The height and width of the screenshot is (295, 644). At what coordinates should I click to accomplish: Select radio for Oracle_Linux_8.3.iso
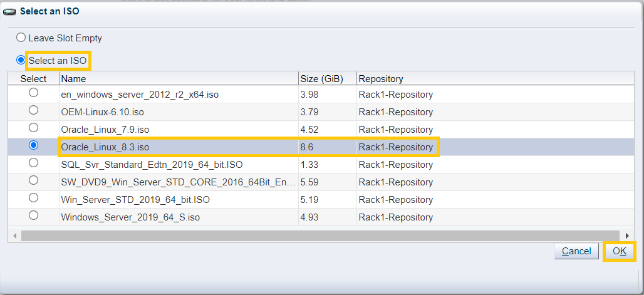point(33,145)
